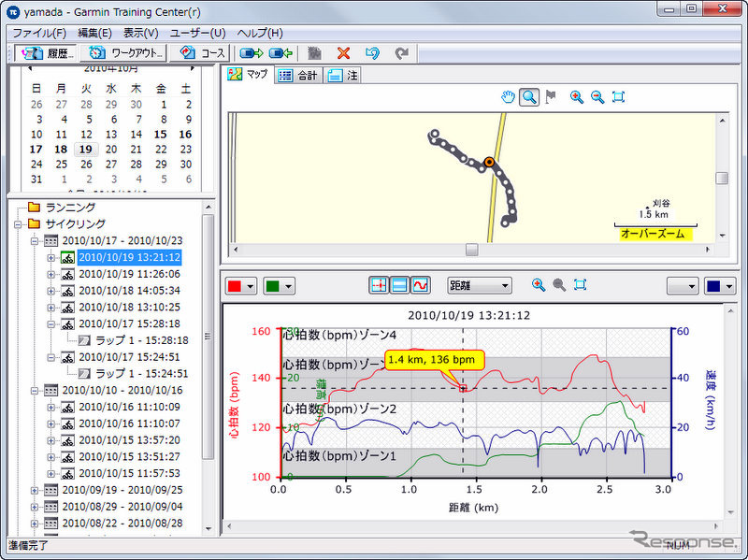This screenshot has height=560, width=748.
Task: Open the History (履歴) view
Action: (46, 52)
